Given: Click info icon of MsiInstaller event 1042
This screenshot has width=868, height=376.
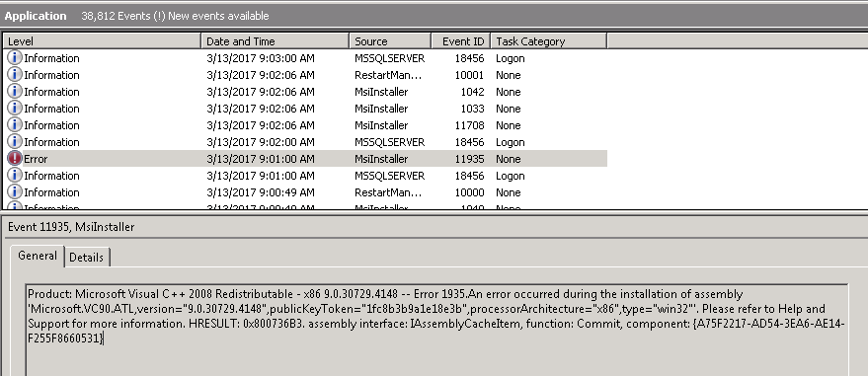Looking at the screenshot, I should point(15,91).
